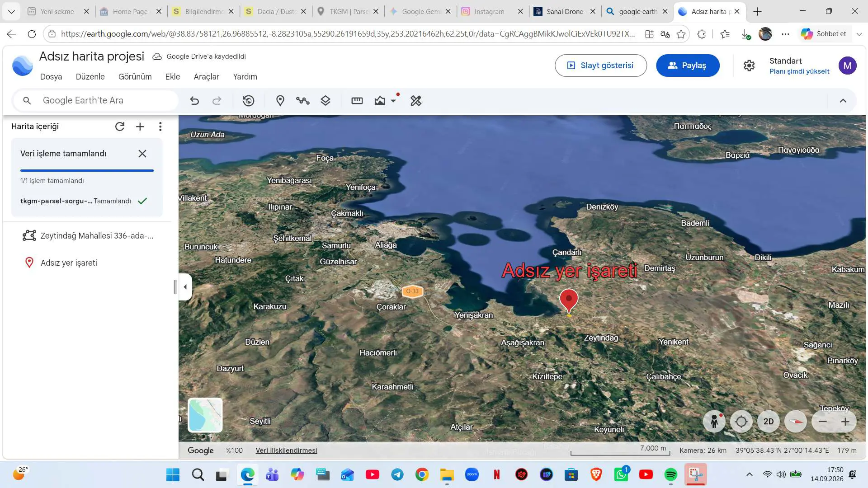Open Street View pegman button
Viewport: 868px width, 488px height.
click(714, 422)
